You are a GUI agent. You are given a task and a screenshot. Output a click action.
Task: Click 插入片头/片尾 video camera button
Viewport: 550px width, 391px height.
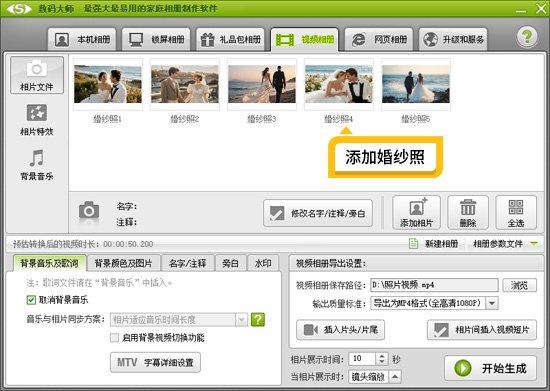(x=341, y=330)
